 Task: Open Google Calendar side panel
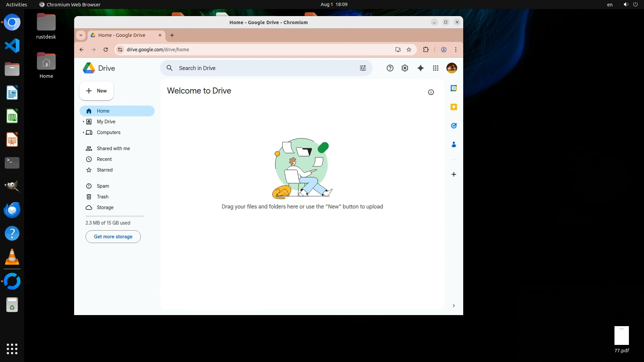453,88
